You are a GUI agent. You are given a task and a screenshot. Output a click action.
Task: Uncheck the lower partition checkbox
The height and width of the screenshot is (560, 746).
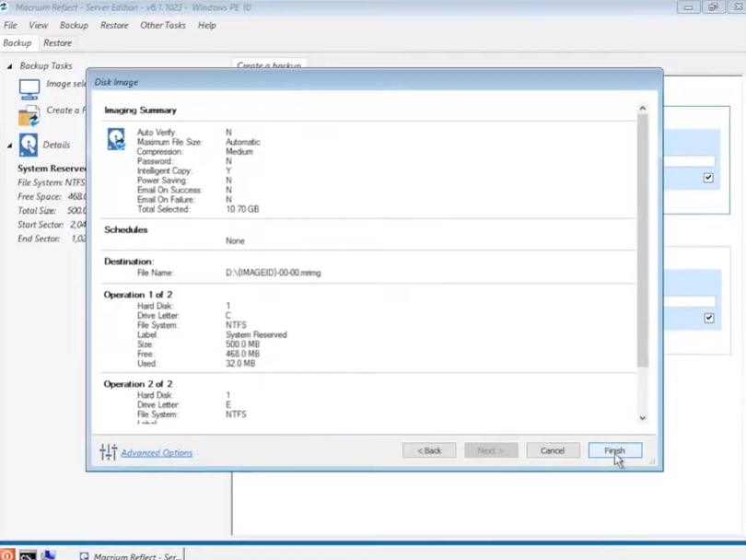(x=708, y=318)
